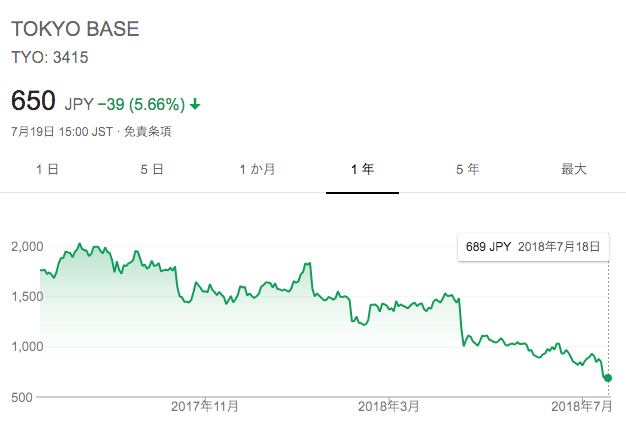Click the 2,000 y-axis label

click(27, 247)
